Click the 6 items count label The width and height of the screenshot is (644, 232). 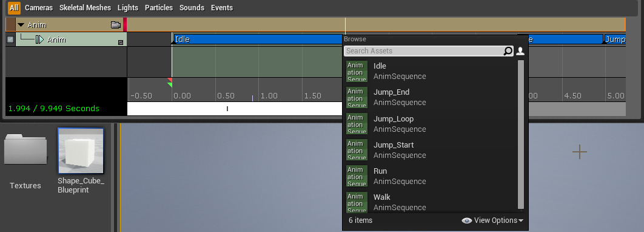point(361,220)
